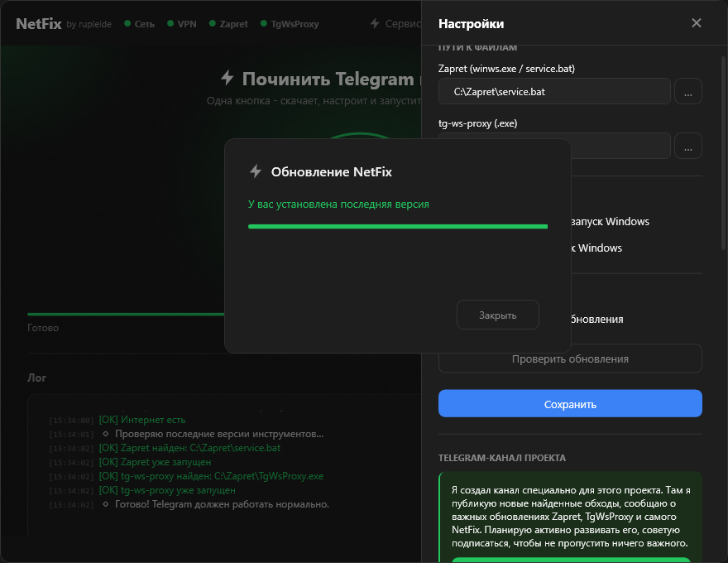Browse for tg-ws-proxy exe path
The image size is (728, 563).
pos(688,146)
